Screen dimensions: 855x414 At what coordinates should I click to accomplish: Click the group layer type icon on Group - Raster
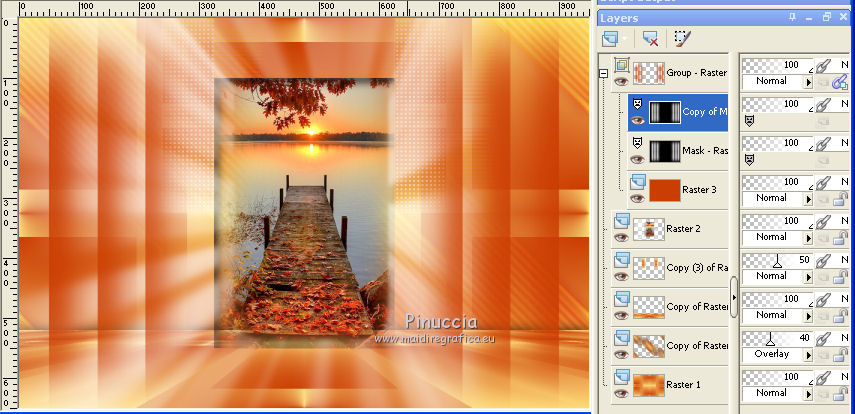(622, 65)
